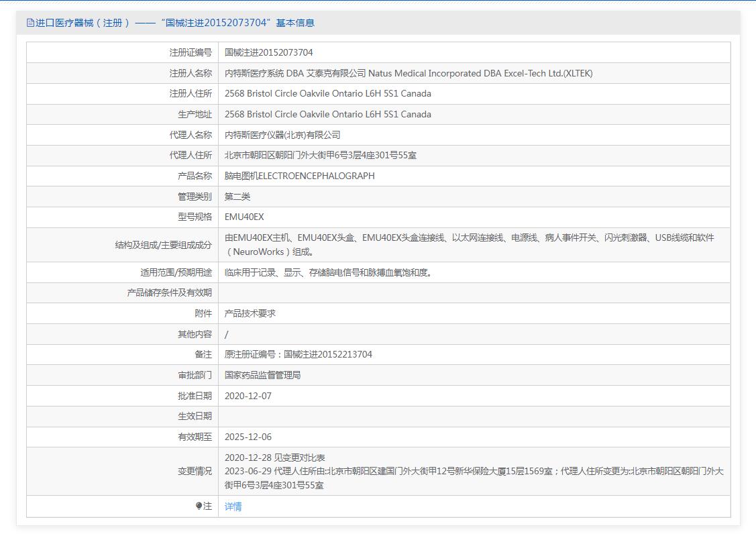Click the 适用范围/预期用途 label
This screenshot has height=534, width=756.
pyautogui.click(x=176, y=272)
